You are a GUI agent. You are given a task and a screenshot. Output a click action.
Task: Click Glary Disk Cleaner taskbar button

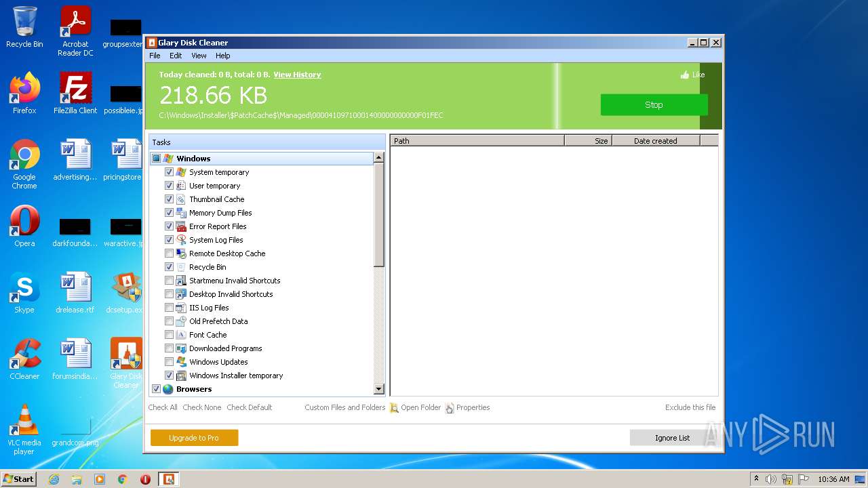tap(168, 479)
